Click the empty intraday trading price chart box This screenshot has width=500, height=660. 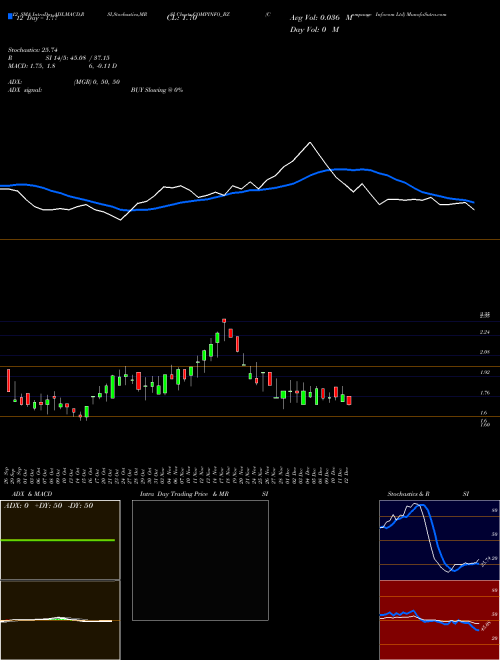[x=200, y=560]
